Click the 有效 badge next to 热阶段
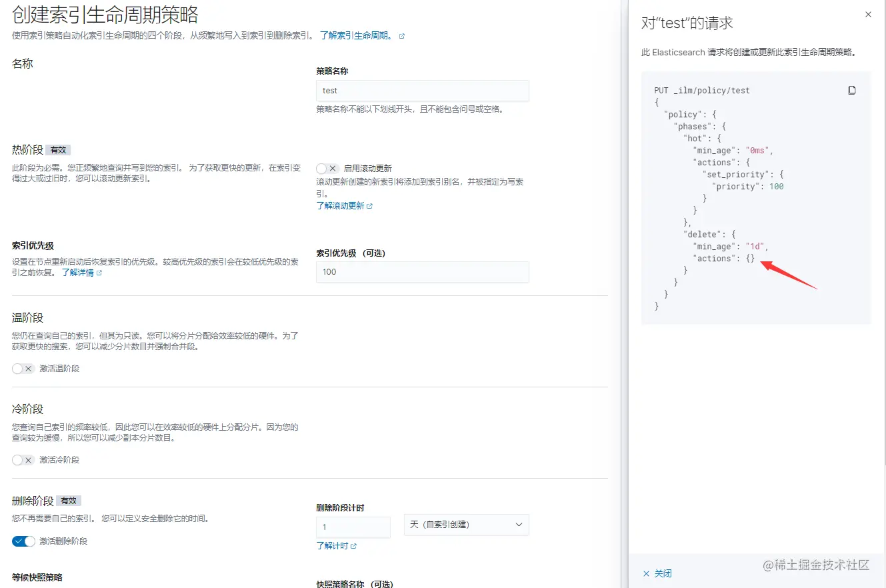886x588 pixels. [x=59, y=150]
